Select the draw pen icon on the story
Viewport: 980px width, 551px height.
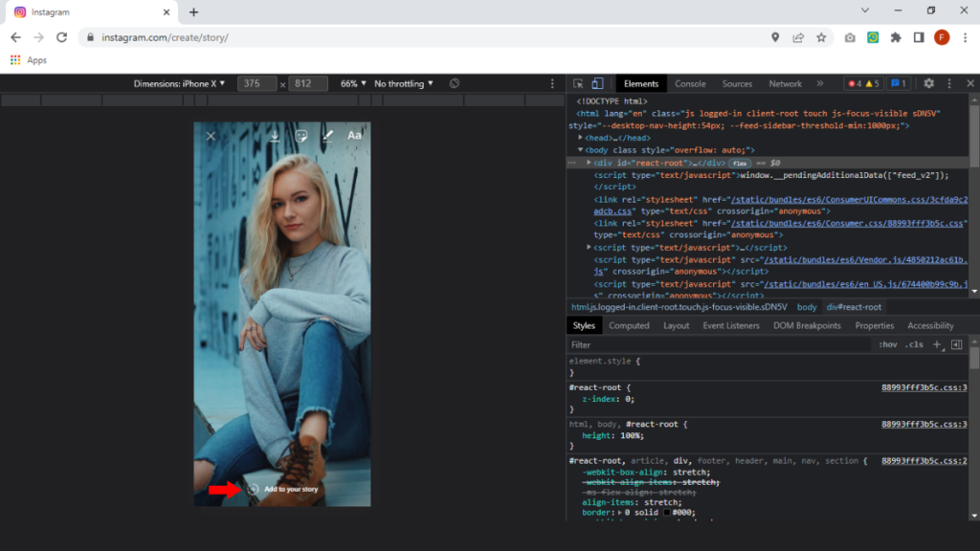click(327, 136)
